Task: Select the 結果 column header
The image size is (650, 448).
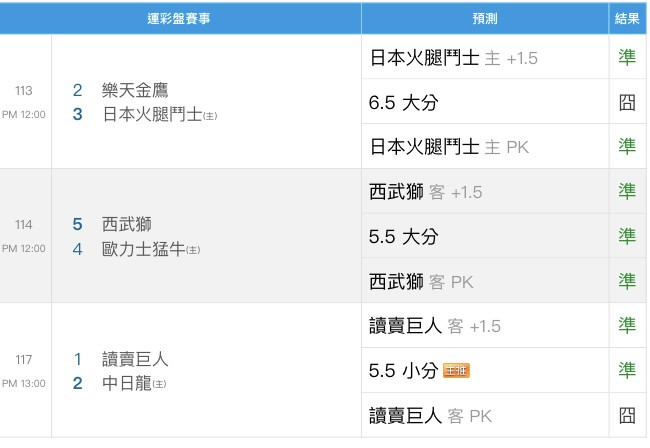Action: [x=626, y=18]
